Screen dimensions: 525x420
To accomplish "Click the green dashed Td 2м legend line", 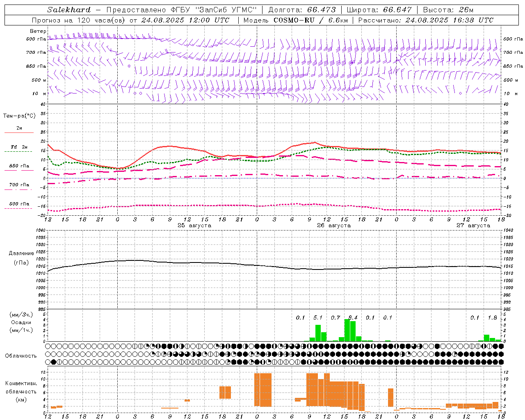I will tap(18, 151).
